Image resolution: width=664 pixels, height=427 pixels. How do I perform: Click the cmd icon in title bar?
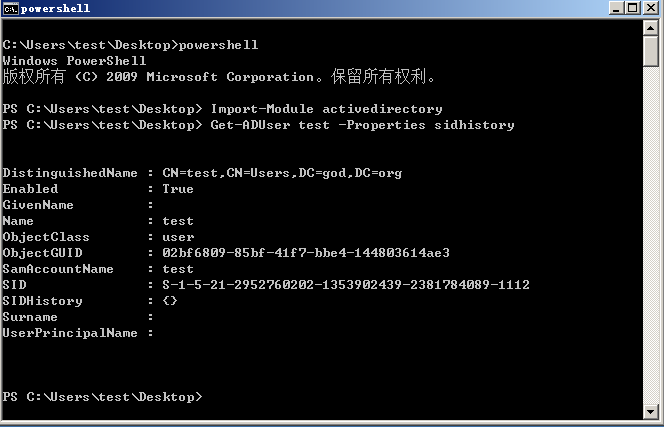10,8
